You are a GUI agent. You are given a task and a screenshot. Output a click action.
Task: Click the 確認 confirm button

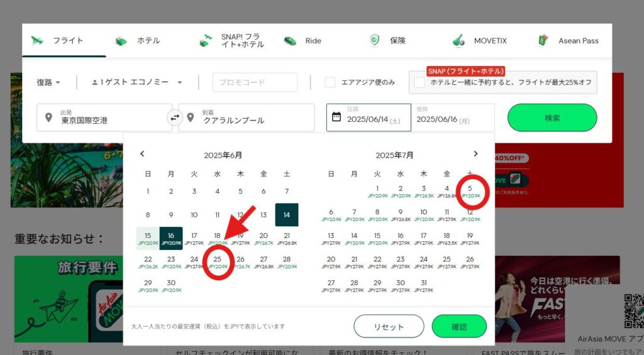pyautogui.click(x=459, y=327)
